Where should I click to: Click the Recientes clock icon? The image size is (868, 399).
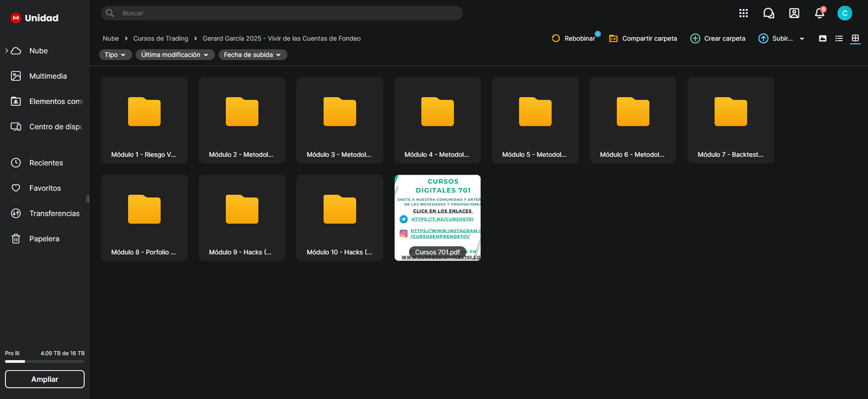[x=16, y=163]
